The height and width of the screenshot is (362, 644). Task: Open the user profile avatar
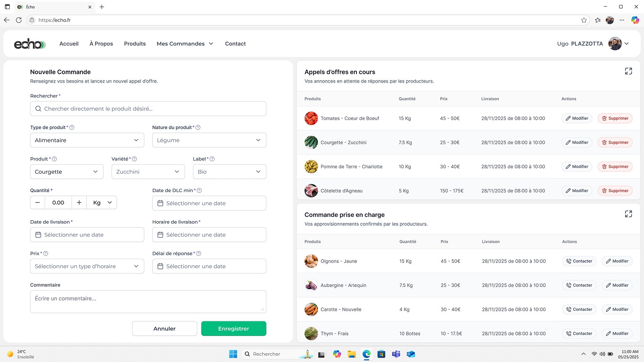[615, 44]
